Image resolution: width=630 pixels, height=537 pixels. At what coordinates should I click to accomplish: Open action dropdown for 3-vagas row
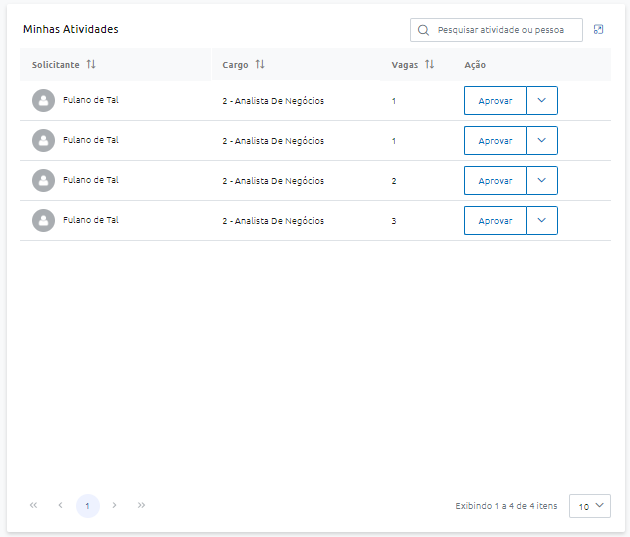click(x=542, y=220)
